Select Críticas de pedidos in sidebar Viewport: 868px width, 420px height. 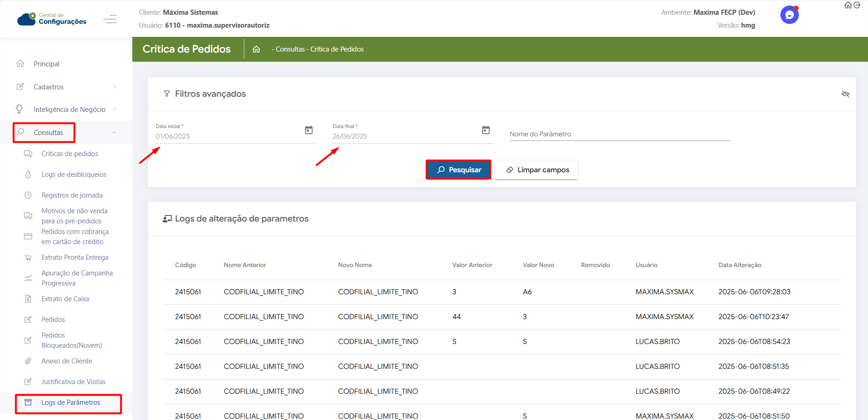tap(70, 154)
